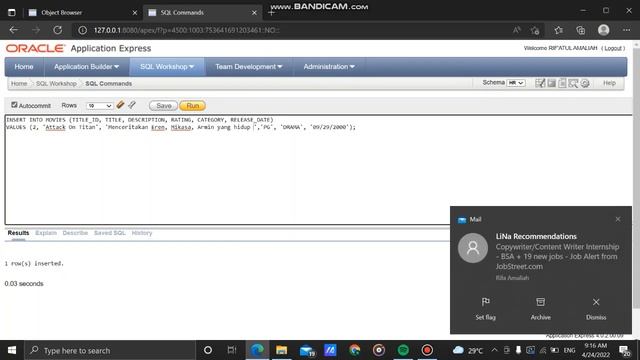Open Chrome from the taskbar
Viewport: 640px width, 360px height.
[x=354, y=350]
